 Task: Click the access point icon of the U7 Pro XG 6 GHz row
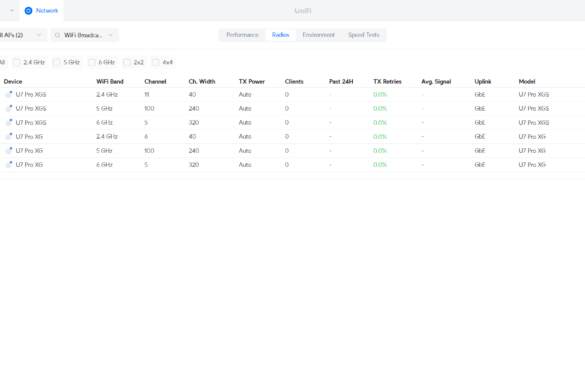coord(9,165)
